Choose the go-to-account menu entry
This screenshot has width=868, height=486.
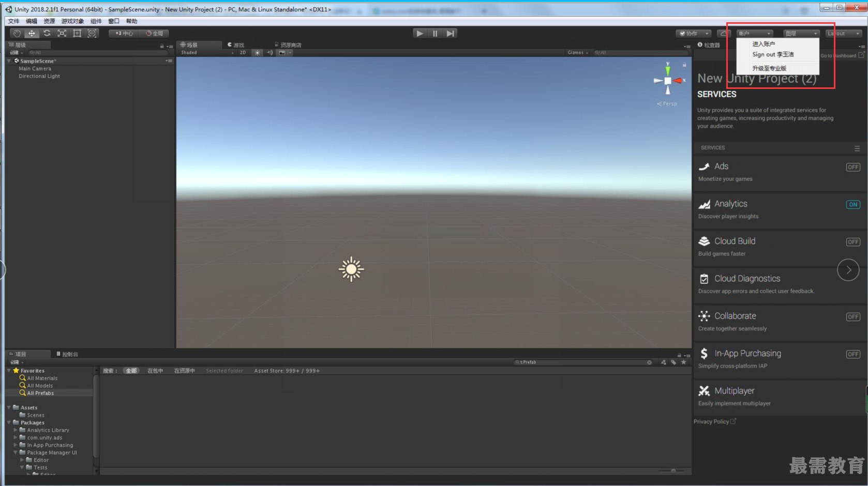tap(764, 44)
